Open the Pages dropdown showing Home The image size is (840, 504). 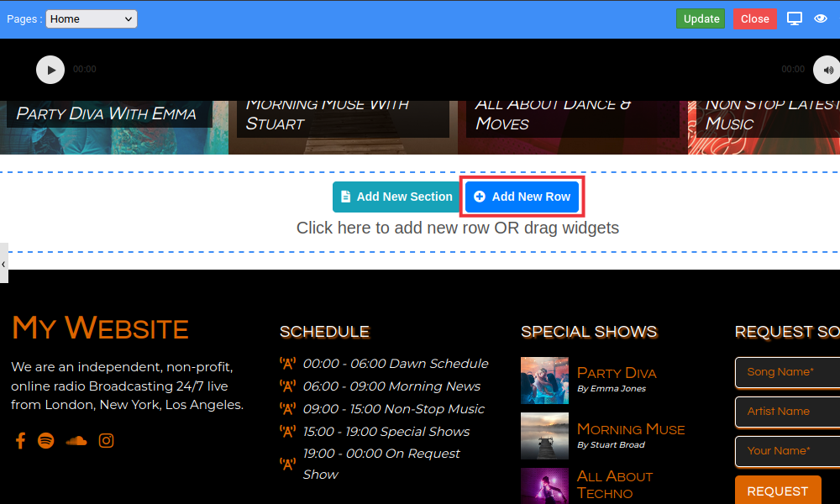(x=91, y=18)
